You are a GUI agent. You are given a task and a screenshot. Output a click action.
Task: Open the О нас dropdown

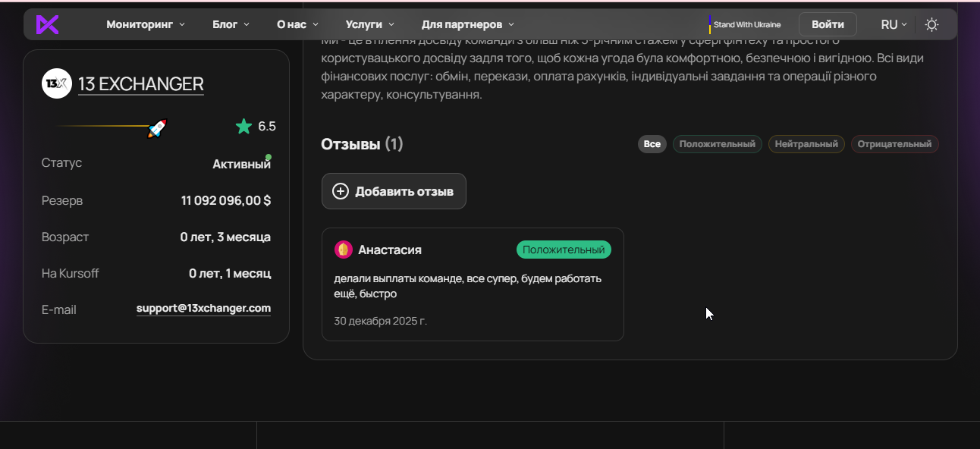pos(297,24)
